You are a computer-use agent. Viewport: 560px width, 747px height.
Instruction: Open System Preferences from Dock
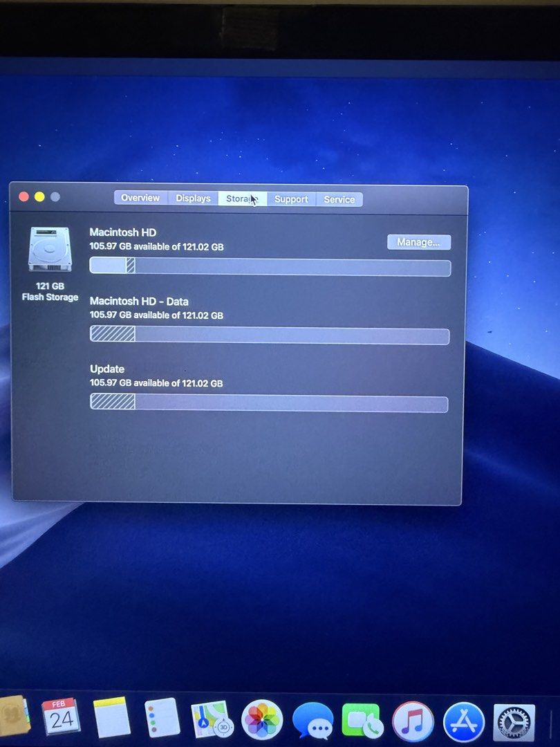click(x=514, y=723)
